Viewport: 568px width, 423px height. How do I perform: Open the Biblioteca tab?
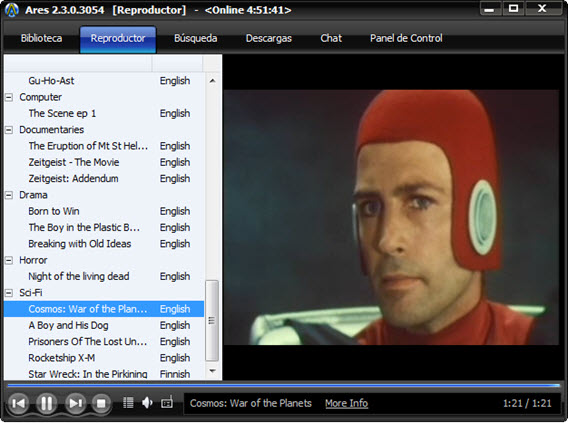point(41,38)
